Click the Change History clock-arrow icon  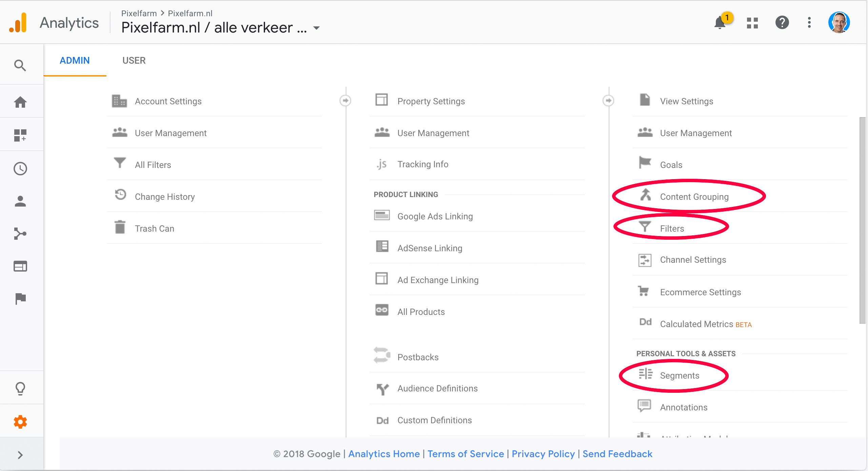[120, 195]
